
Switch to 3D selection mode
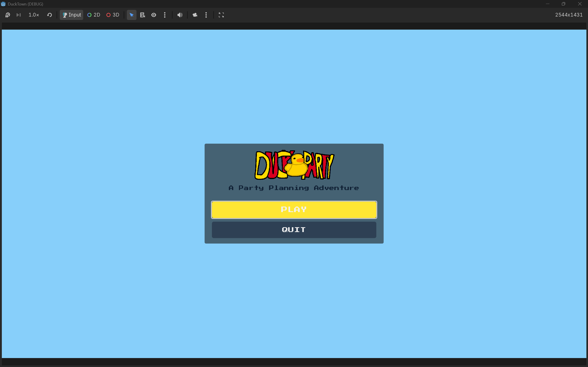(x=113, y=15)
